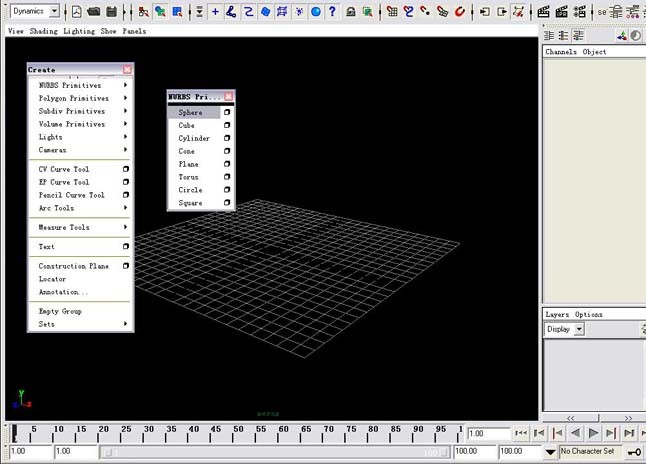Click the New Scene icon
This screenshot has width=646, height=464.
click(x=76, y=12)
